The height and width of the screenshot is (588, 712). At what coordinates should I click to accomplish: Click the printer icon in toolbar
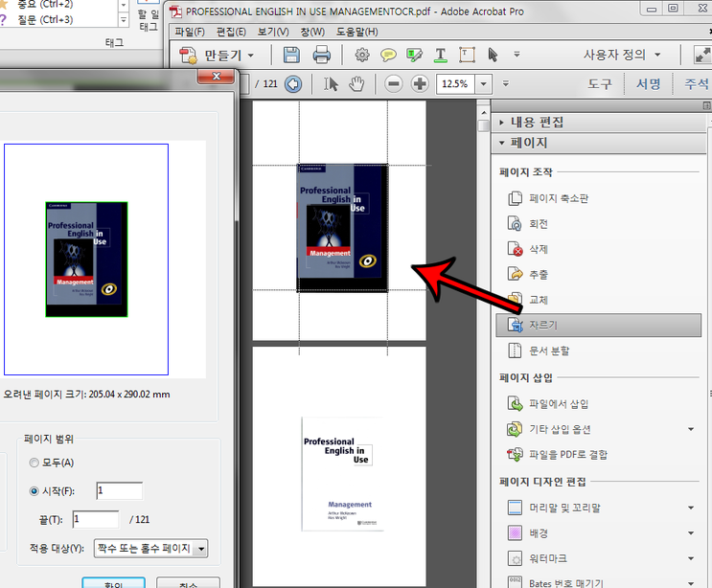coord(321,55)
